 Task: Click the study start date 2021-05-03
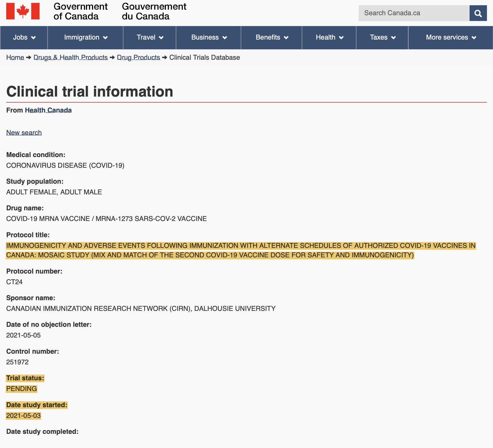23,416
